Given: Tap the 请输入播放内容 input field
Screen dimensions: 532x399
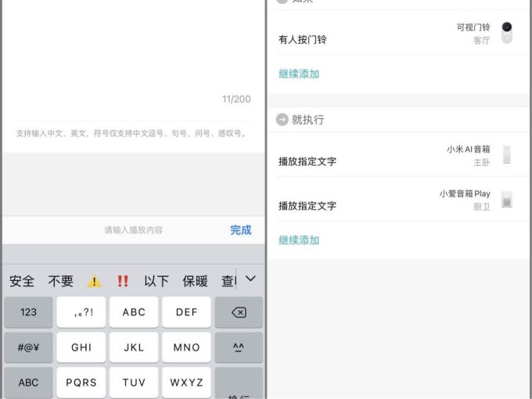Looking at the screenshot, I should [x=133, y=230].
